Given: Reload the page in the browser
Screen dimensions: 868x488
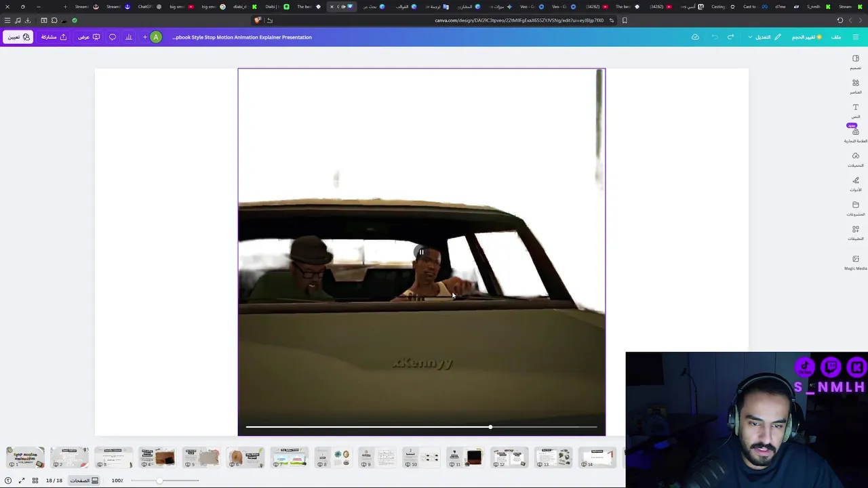Looking at the screenshot, I should (840, 20).
